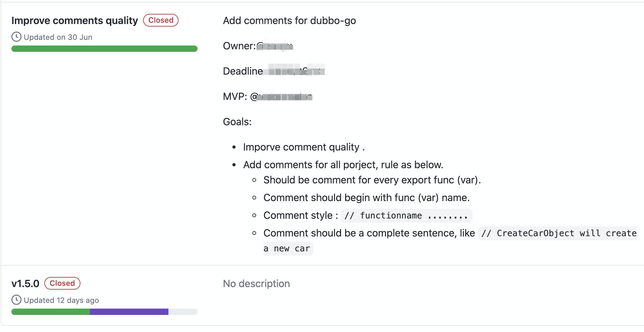Click the Closed badge next to v1.5.0

[62, 283]
